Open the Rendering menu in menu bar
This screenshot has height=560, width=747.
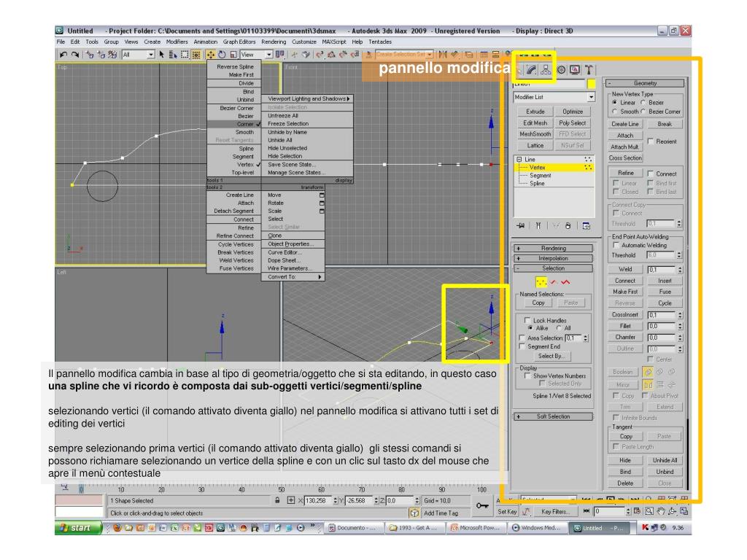coord(274,42)
